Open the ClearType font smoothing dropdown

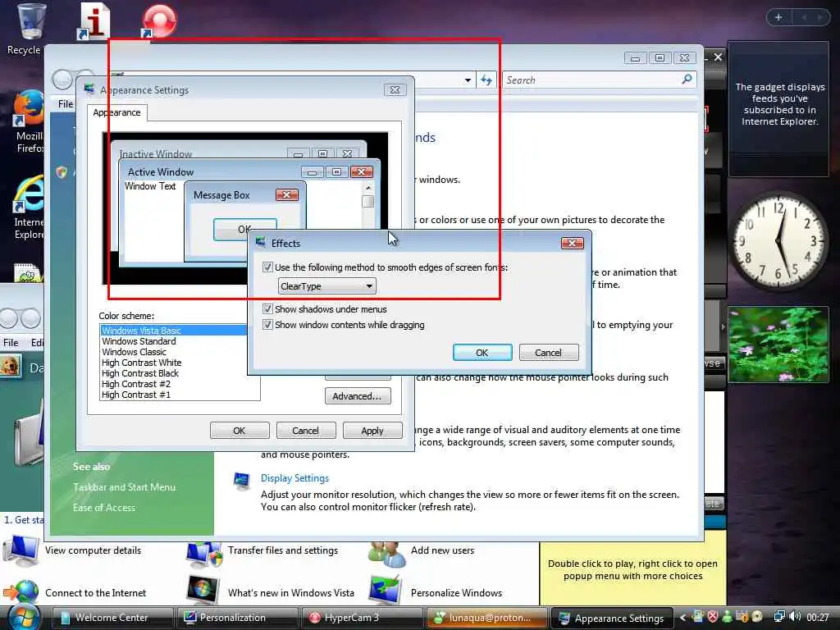326,286
